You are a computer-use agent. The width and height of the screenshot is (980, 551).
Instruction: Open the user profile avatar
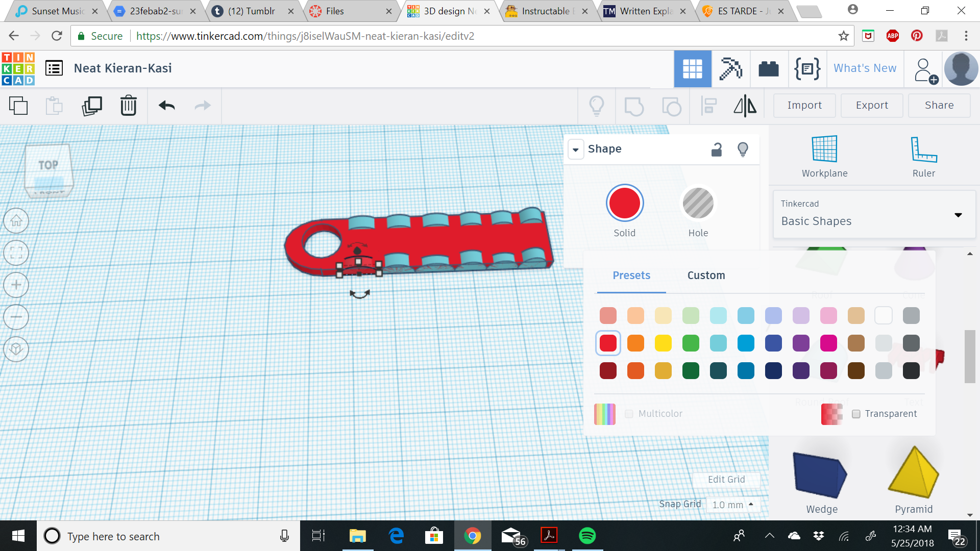pyautogui.click(x=961, y=69)
